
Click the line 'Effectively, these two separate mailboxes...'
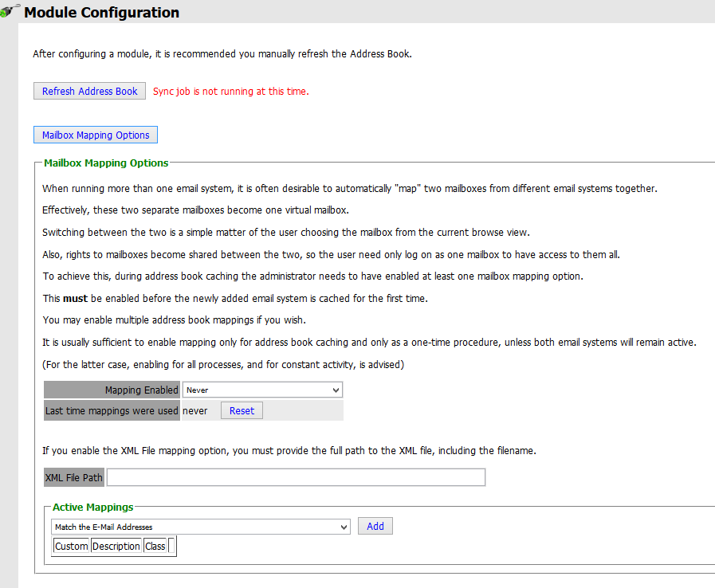point(195,210)
